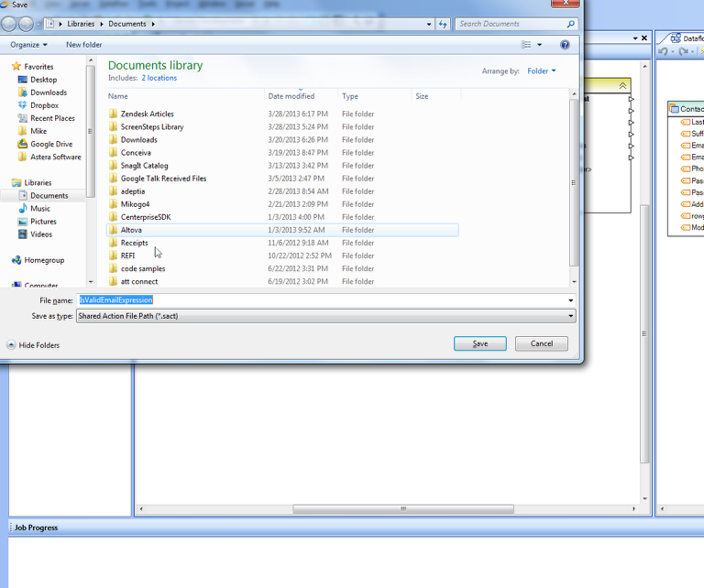This screenshot has width=704, height=588.
Task: Click the Zendesk Articles folder
Action: tap(147, 114)
